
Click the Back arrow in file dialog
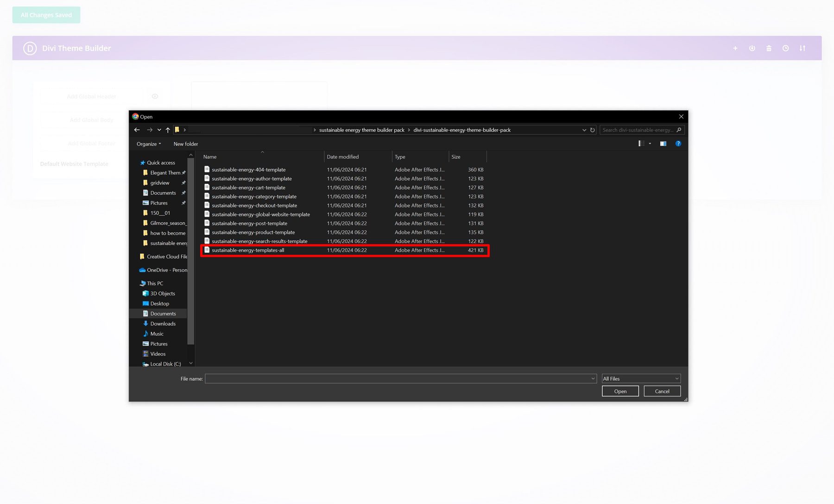(x=137, y=130)
